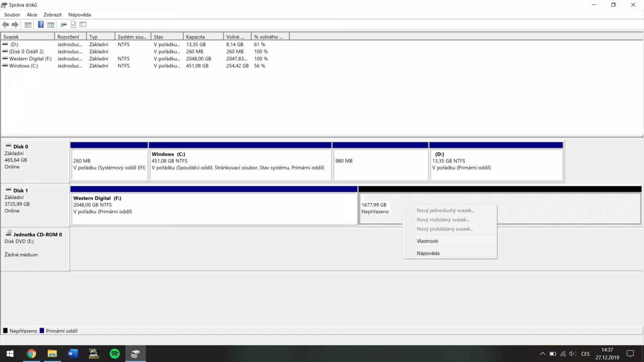Image resolution: width=644 pixels, height=362 pixels.
Task: Click the Disk 0 465,64 GB label panel
Action: pos(35,161)
